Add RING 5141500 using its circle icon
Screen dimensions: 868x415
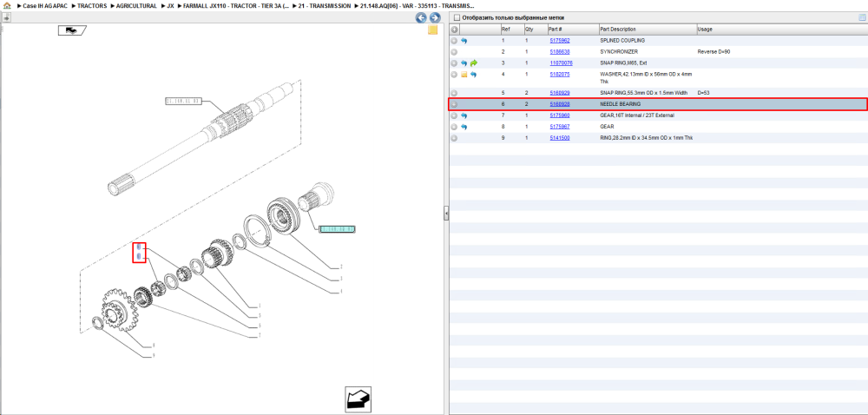click(454, 138)
